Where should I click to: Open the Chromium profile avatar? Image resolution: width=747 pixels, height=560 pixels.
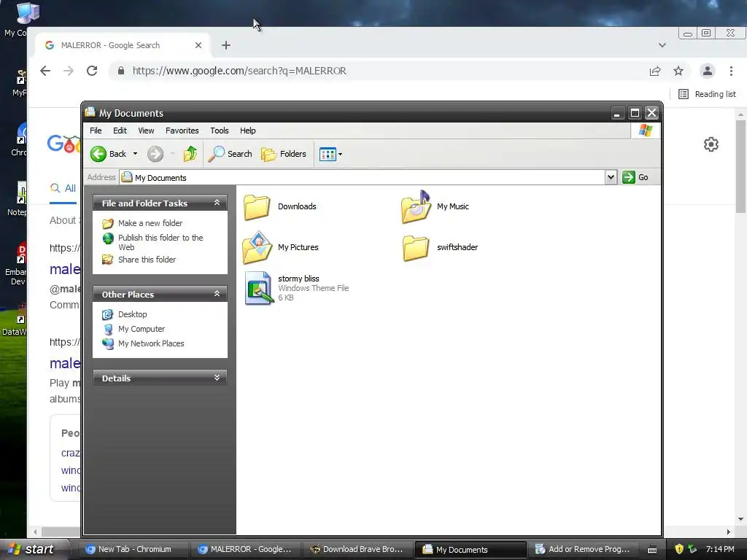pos(708,71)
